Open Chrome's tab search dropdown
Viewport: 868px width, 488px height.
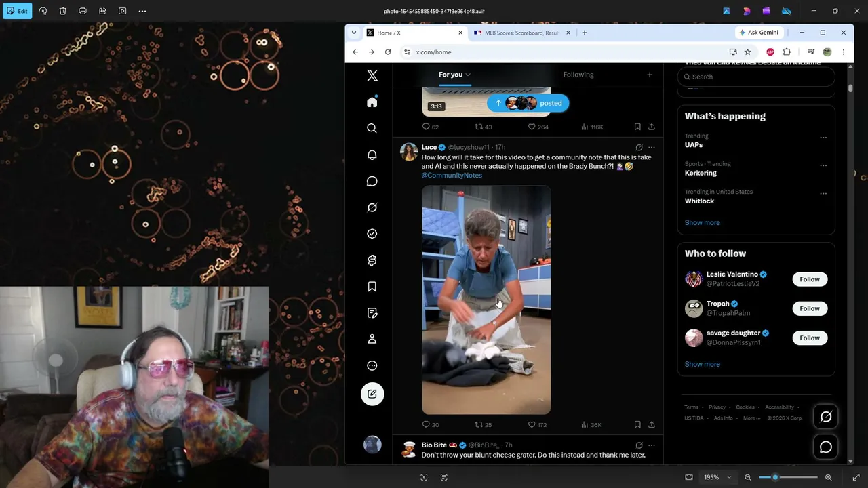tap(353, 33)
